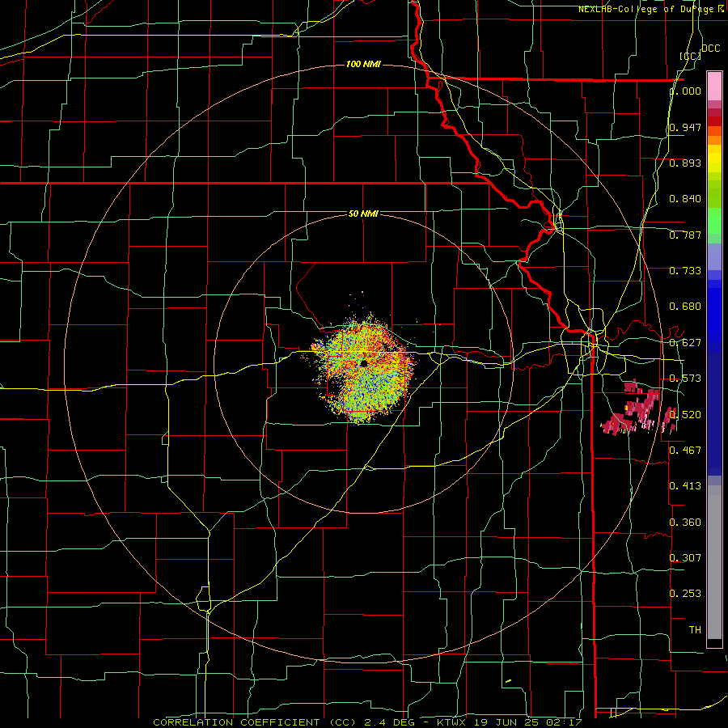Click the 0.627 scale value
728x728 pixels.
coord(685,343)
